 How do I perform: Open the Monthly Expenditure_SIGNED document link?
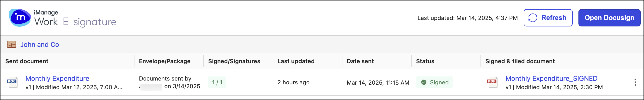click(551, 79)
